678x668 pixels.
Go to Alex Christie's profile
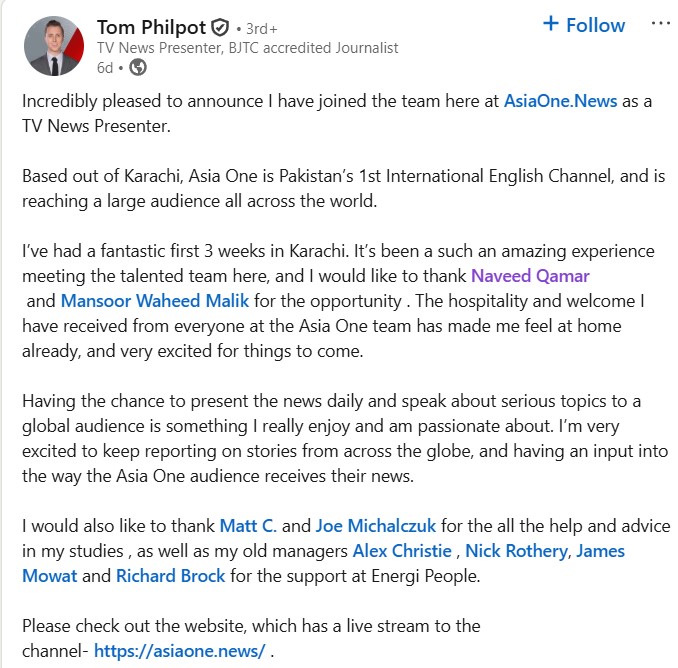pos(403,550)
